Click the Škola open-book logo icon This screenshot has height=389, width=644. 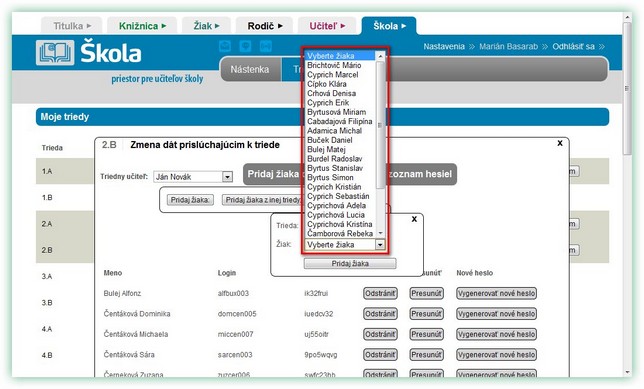tap(55, 53)
